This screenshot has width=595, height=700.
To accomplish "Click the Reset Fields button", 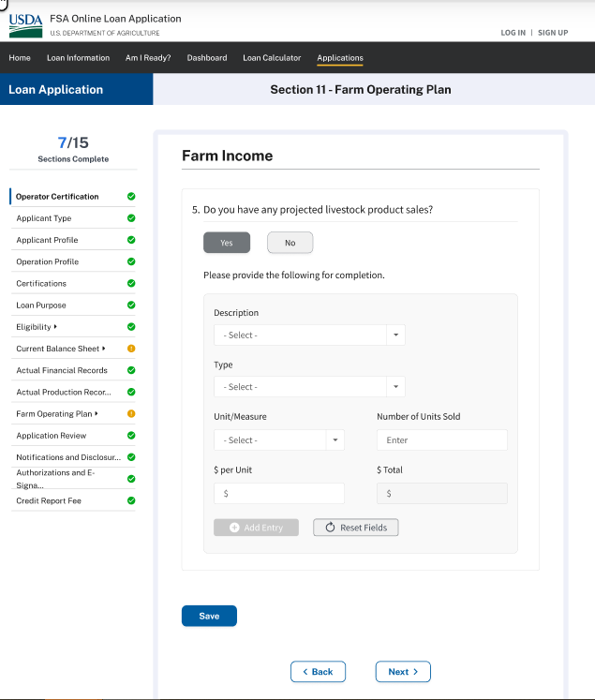I will coord(355,528).
